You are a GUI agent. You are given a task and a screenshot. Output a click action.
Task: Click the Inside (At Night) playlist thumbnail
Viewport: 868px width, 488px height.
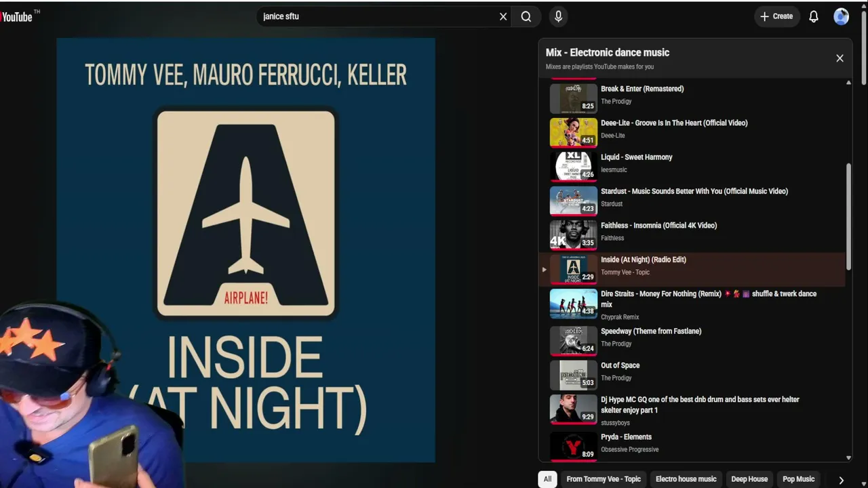pyautogui.click(x=573, y=269)
